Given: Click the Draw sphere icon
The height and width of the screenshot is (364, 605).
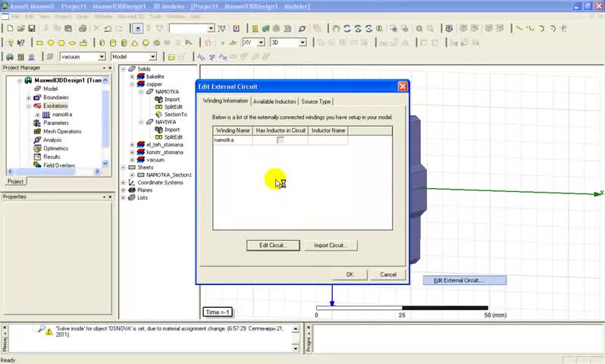Looking at the screenshot, I should coord(146,43).
